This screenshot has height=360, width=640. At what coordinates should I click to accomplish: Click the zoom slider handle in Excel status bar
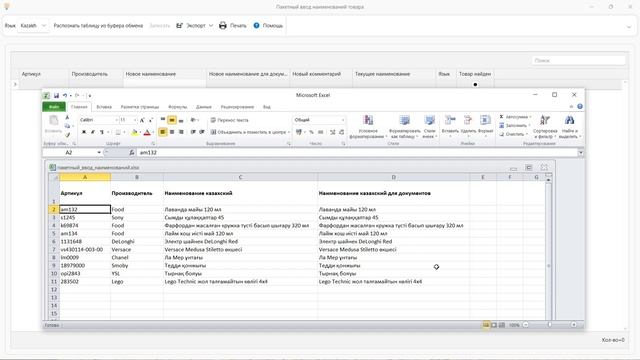(549, 325)
